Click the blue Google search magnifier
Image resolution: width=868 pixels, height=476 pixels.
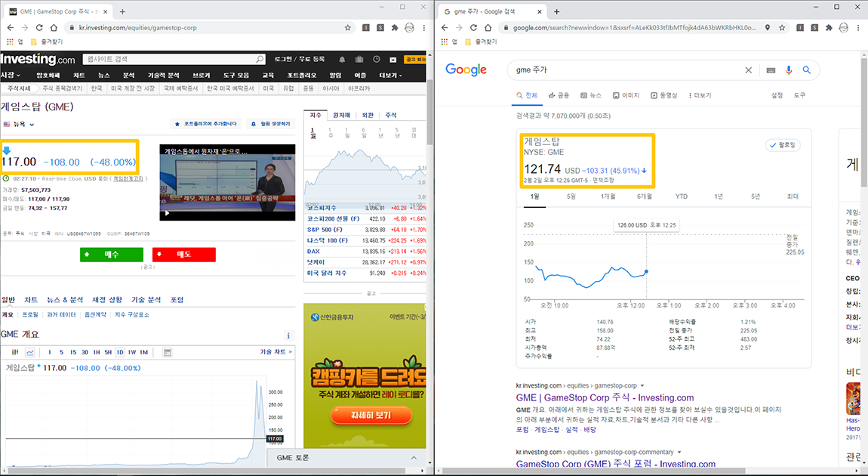click(807, 70)
